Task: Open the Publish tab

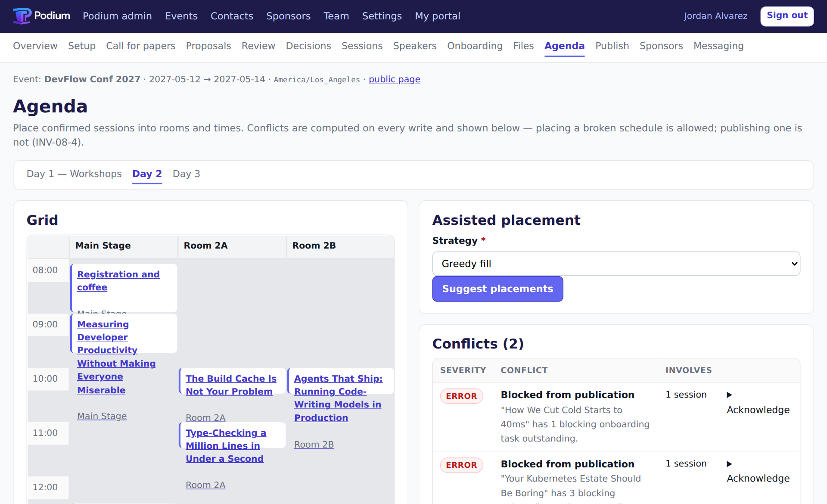Action: pyautogui.click(x=612, y=46)
